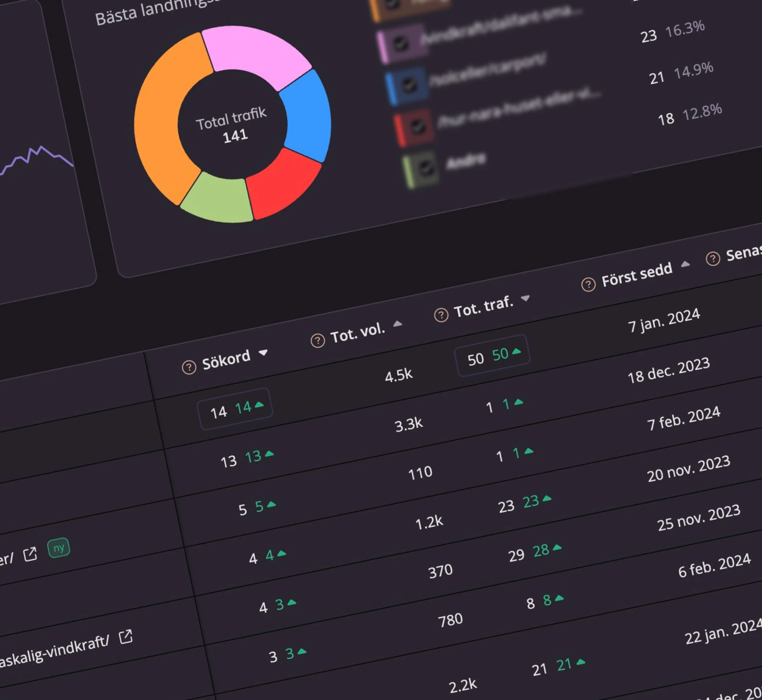Click the 23 23 traffic cell
The image size is (762, 700).
click(x=525, y=504)
